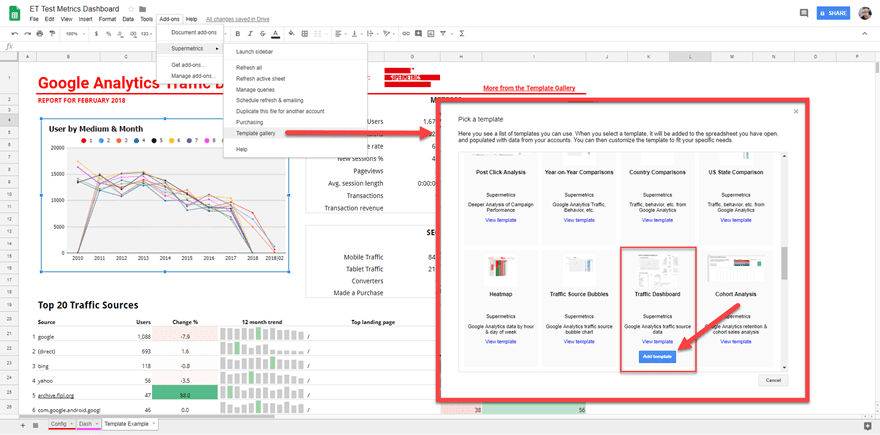This screenshot has height=435, width=880.
Task: Open the Functions sigma menu
Action: [x=462, y=34]
